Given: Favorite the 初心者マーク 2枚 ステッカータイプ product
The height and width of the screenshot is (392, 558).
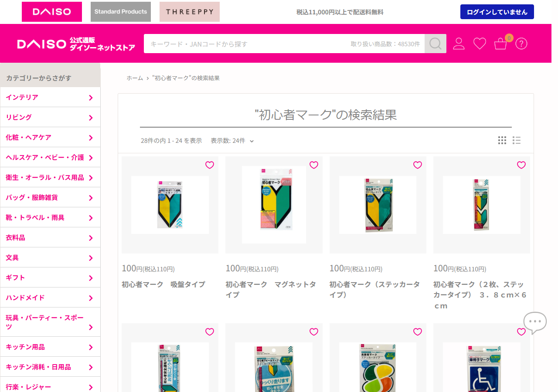Looking at the screenshot, I should coord(521,165).
